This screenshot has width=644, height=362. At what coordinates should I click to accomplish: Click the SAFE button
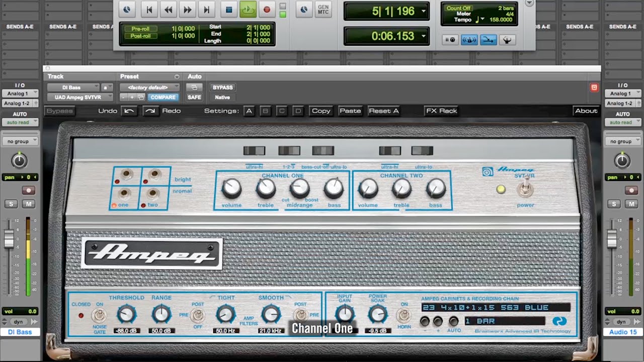pos(194,97)
